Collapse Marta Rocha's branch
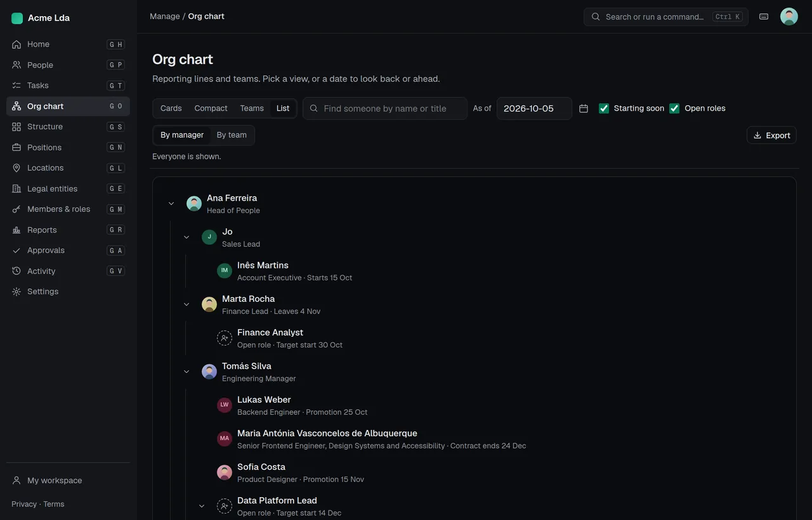This screenshot has width=812, height=520. coord(187,304)
